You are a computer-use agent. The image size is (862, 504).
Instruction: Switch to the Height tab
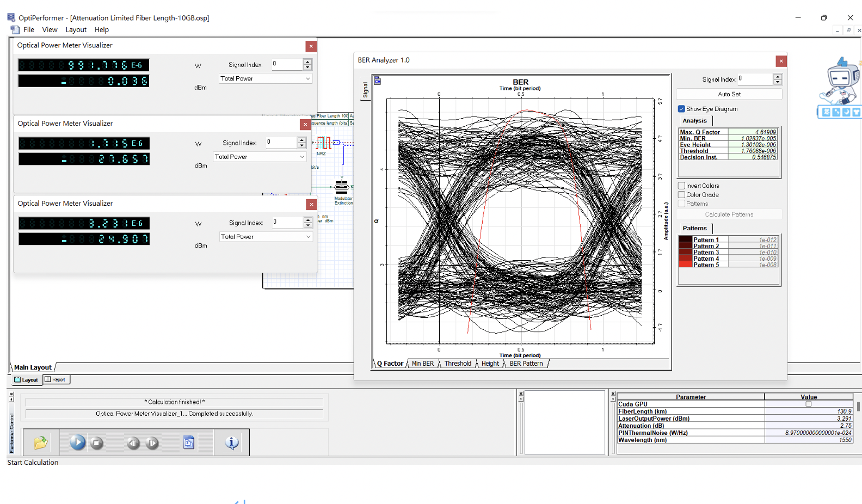point(490,364)
